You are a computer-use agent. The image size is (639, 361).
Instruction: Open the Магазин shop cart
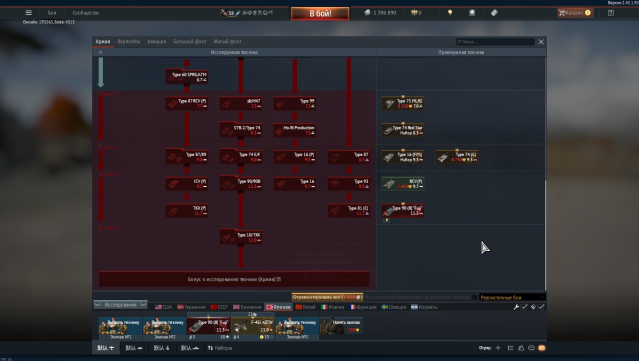(575, 13)
